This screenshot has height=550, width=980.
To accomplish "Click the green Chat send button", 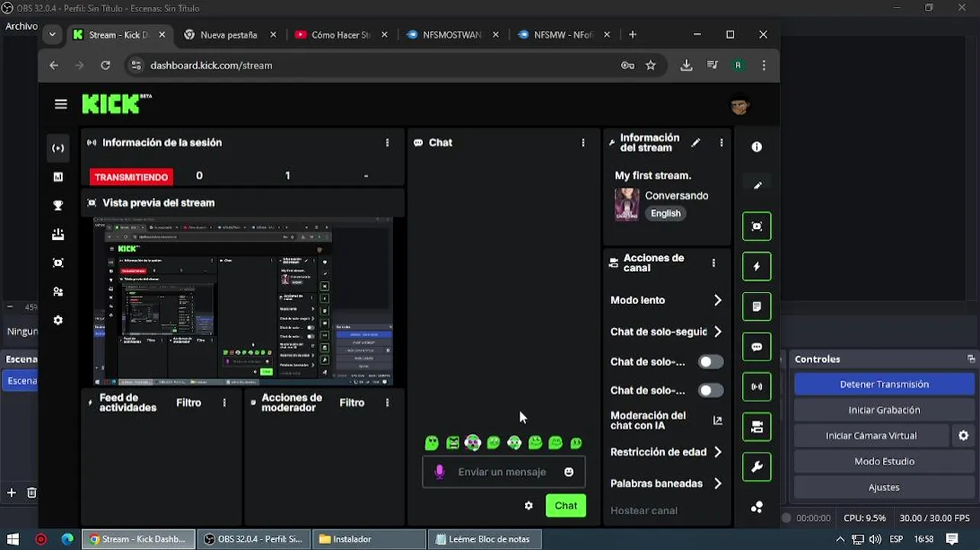I will [x=566, y=506].
